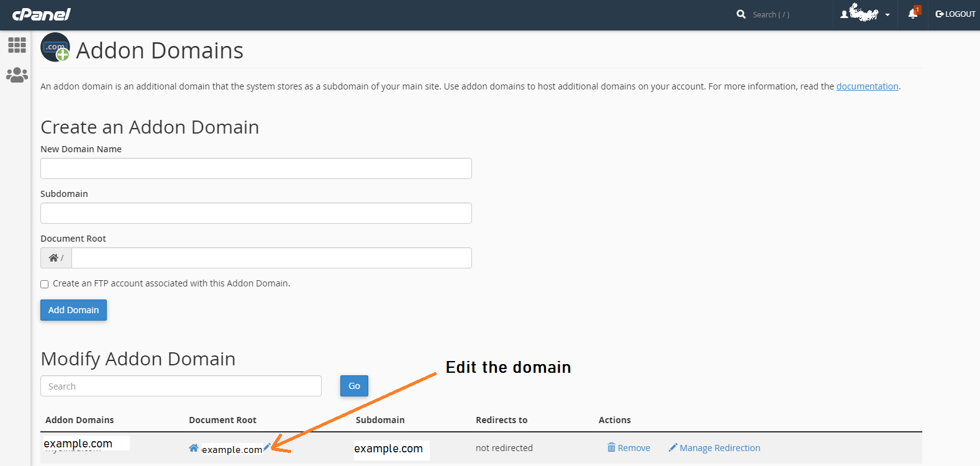Focus the New Domain Name field

click(256, 168)
